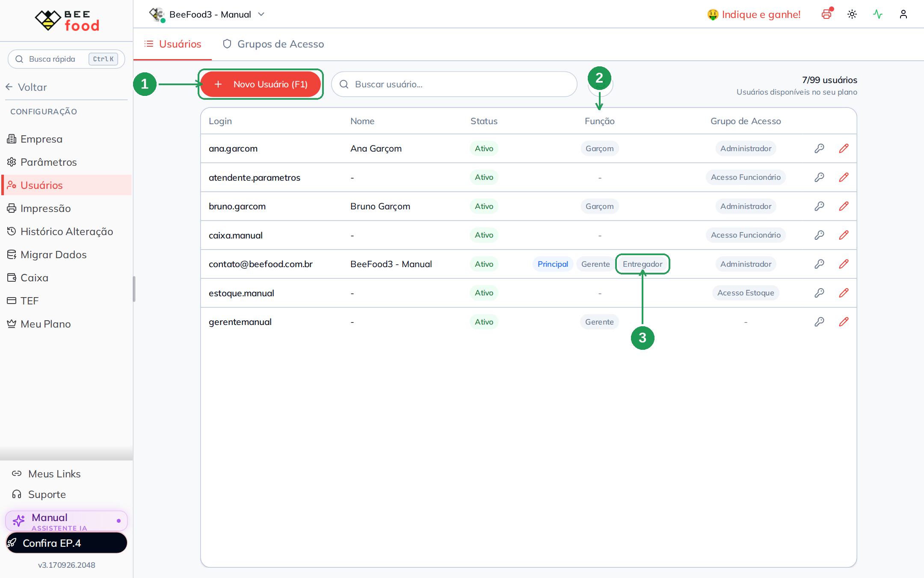The width and height of the screenshot is (924, 578).
Task: Open Migrar Dados in sidebar
Action: [66, 255]
